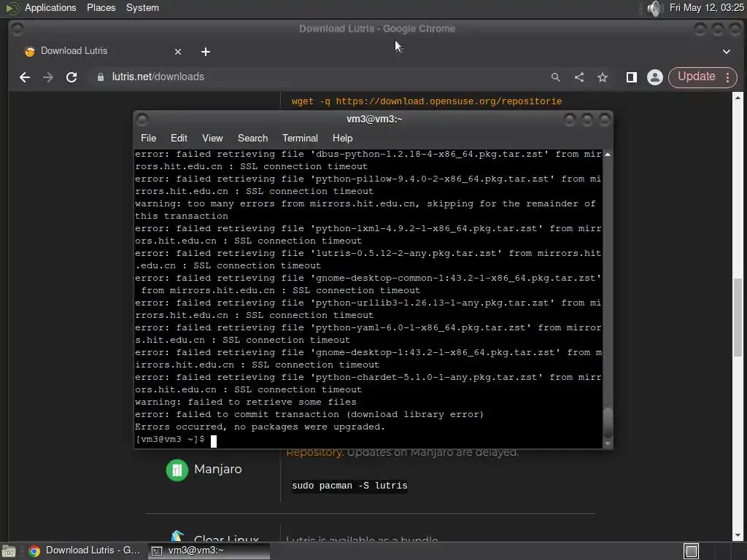Viewport: 747px width, 560px height.
Task: Open a new Chrome tab
Action: coord(205,52)
